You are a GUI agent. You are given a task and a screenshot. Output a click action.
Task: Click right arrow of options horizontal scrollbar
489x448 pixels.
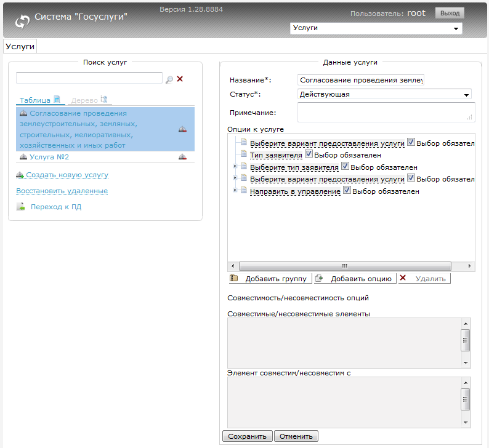tap(469, 266)
